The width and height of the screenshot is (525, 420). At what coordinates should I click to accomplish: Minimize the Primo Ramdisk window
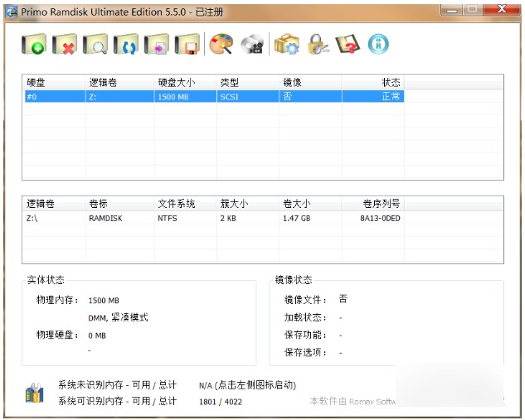(452, 11)
